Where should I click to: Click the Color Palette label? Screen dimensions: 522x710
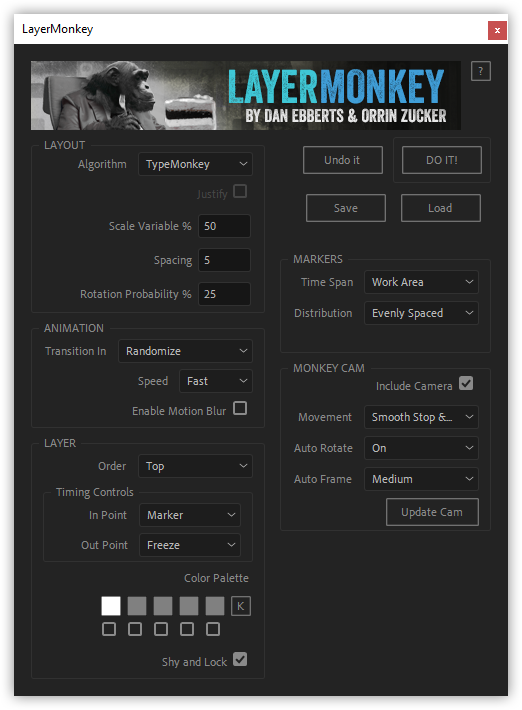[x=216, y=578]
